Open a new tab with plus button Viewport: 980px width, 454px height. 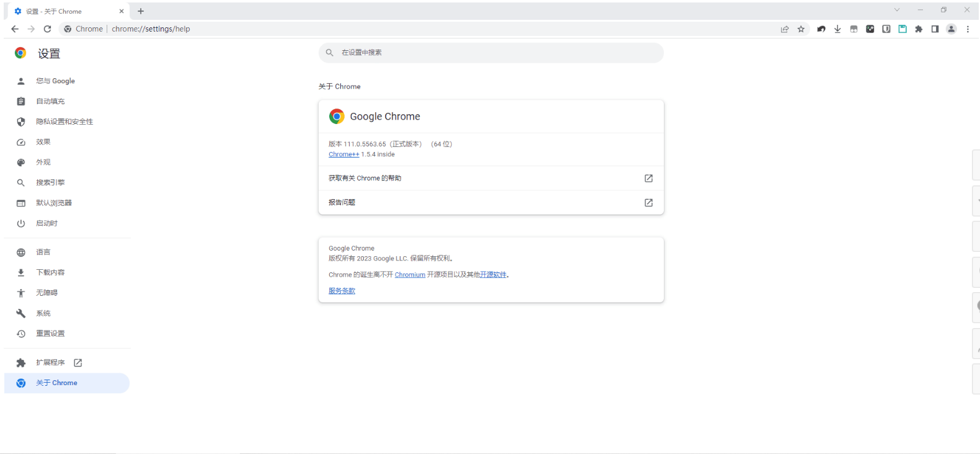pyautogui.click(x=141, y=11)
